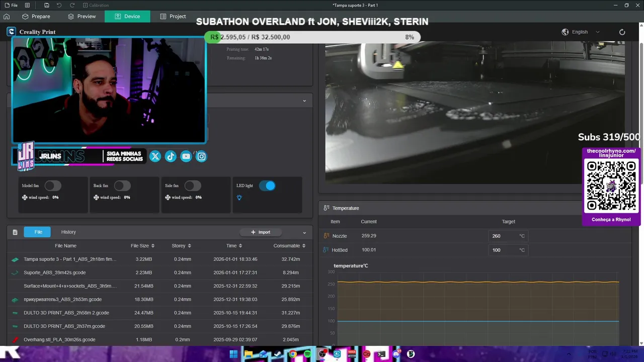The width and height of the screenshot is (644, 362).
Task: Go to the Home icon tab
Action: [x=7, y=16]
